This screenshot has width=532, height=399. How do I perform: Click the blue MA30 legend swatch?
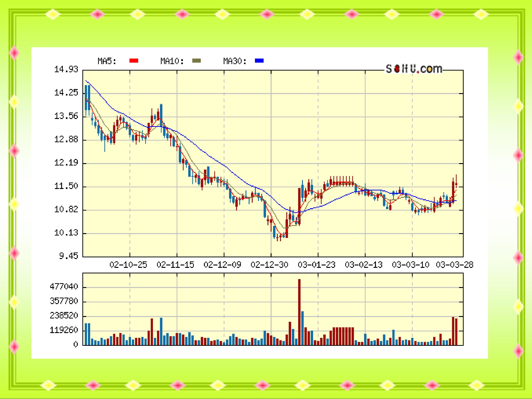coord(259,61)
